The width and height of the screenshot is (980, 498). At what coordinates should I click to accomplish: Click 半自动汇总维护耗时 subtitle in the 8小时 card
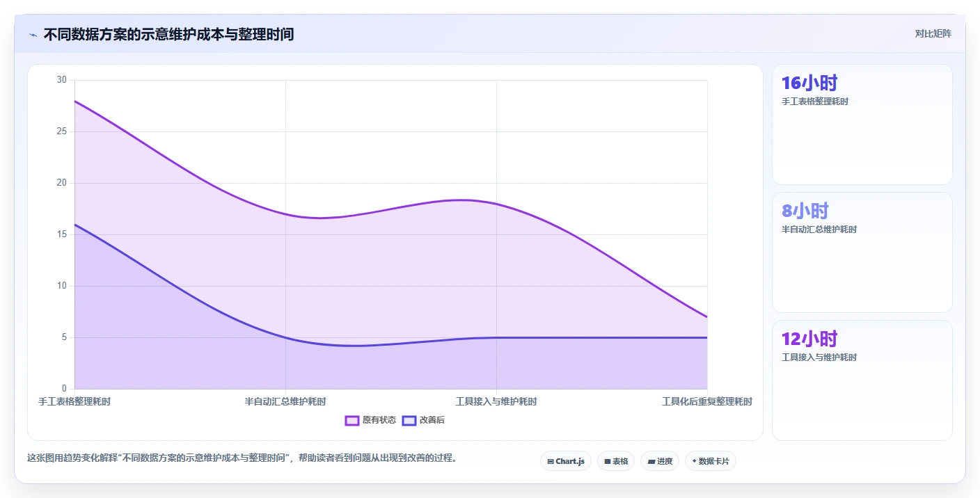tap(819, 230)
